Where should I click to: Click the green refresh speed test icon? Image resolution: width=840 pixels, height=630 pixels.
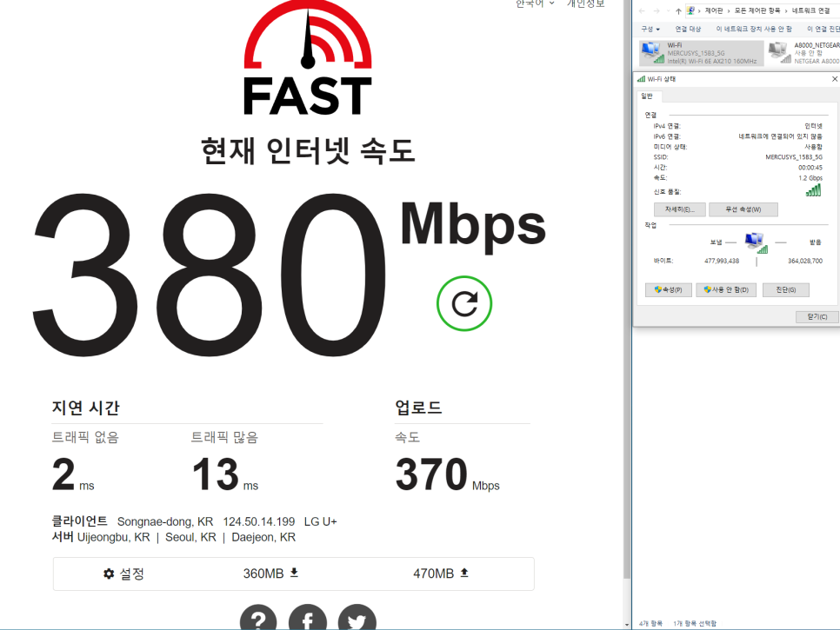(x=464, y=303)
